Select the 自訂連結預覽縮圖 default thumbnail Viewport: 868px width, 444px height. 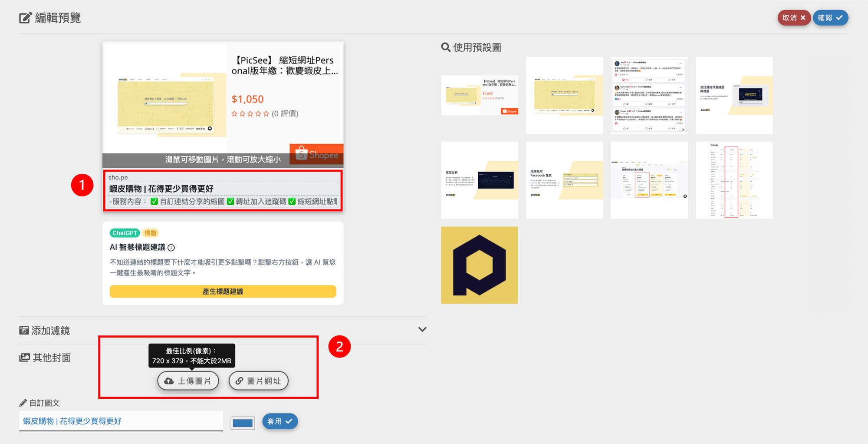[734, 95]
